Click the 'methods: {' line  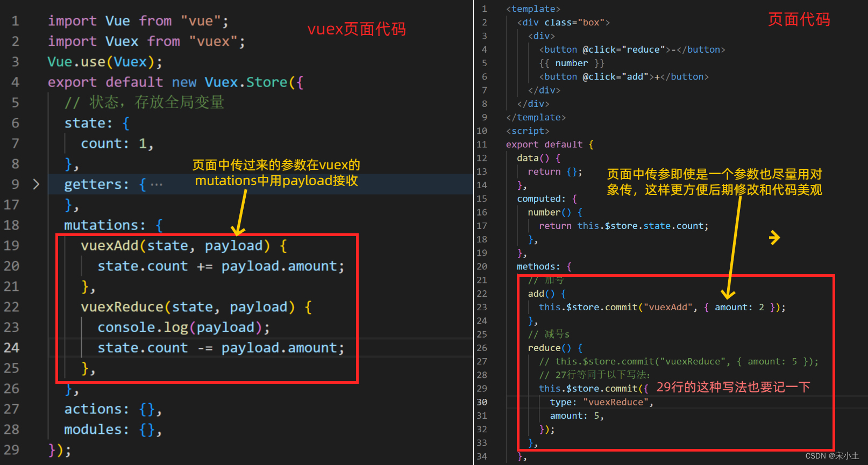pyautogui.click(x=544, y=267)
